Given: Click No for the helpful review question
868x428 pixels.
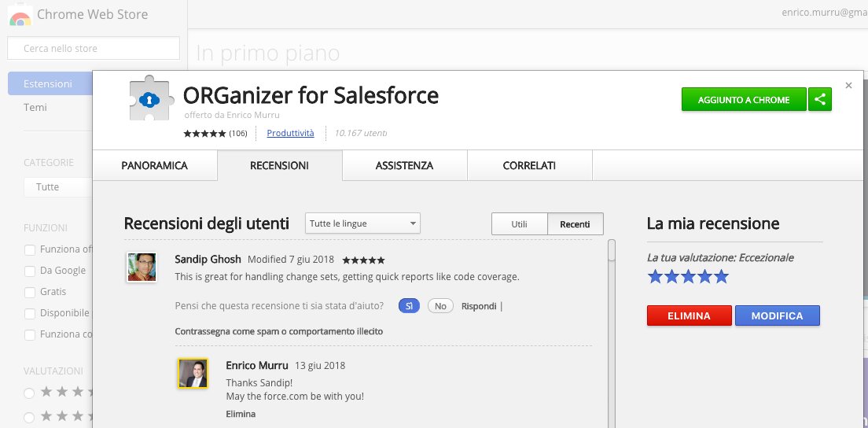Looking at the screenshot, I should click(440, 305).
